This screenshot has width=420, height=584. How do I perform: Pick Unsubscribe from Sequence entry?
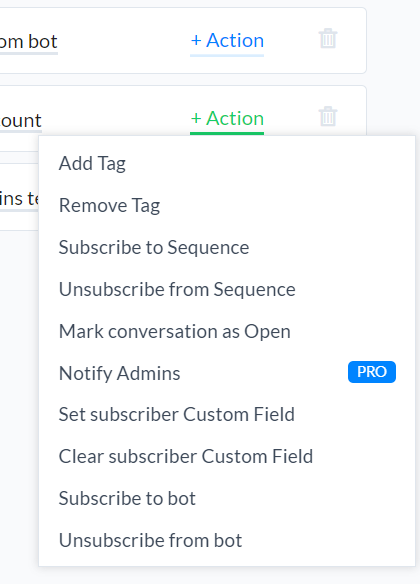click(227, 289)
